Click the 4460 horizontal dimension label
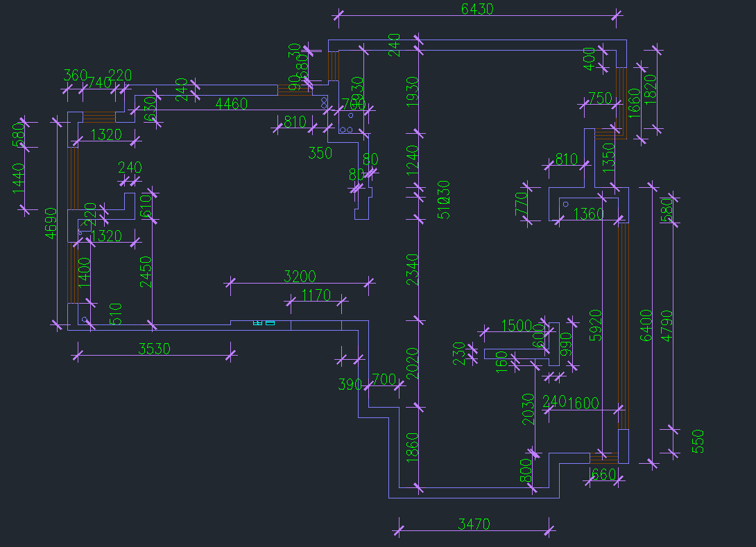The height and width of the screenshot is (547, 756). [232, 103]
